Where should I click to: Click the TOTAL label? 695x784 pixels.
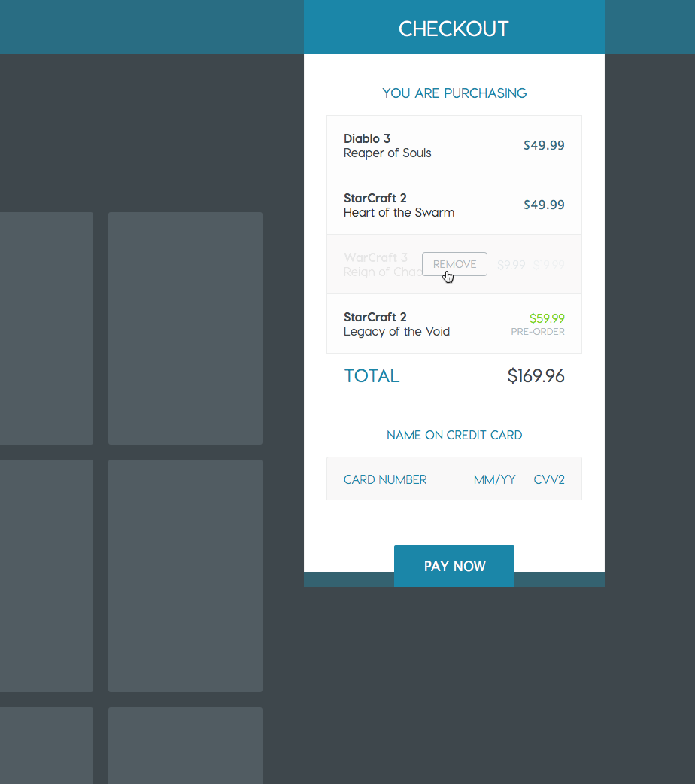[x=372, y=376]
